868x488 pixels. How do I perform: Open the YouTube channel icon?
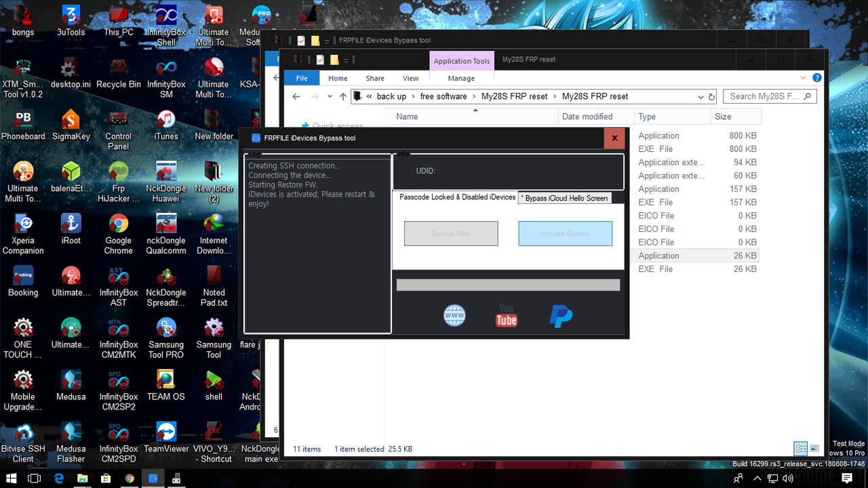(506, 315)
